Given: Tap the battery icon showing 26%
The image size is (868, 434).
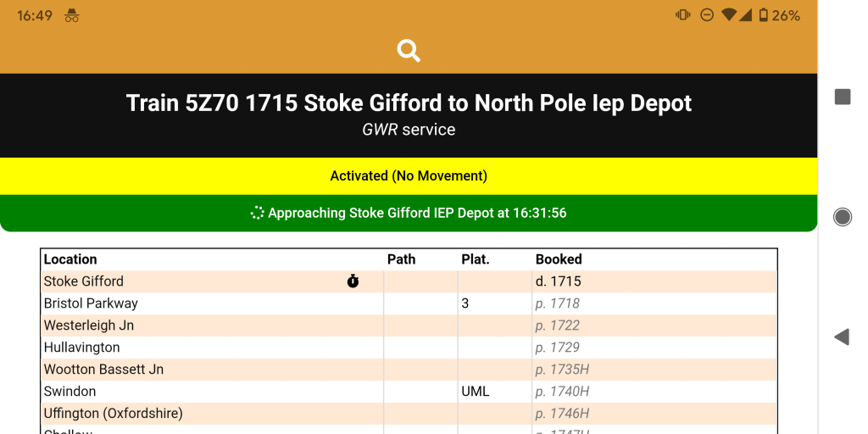Looking at the screenshot, I should click(x=764, y=15).
